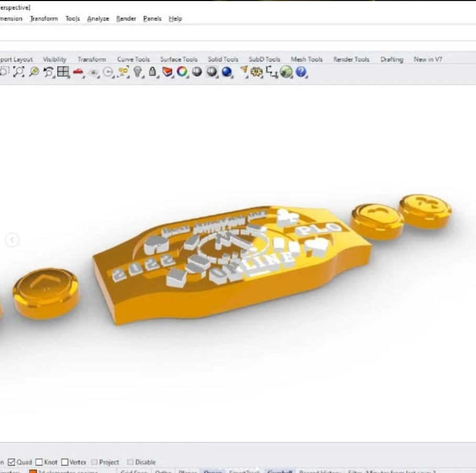
Task: Click the padlock lock objects icon
Action: pos(152,72)
